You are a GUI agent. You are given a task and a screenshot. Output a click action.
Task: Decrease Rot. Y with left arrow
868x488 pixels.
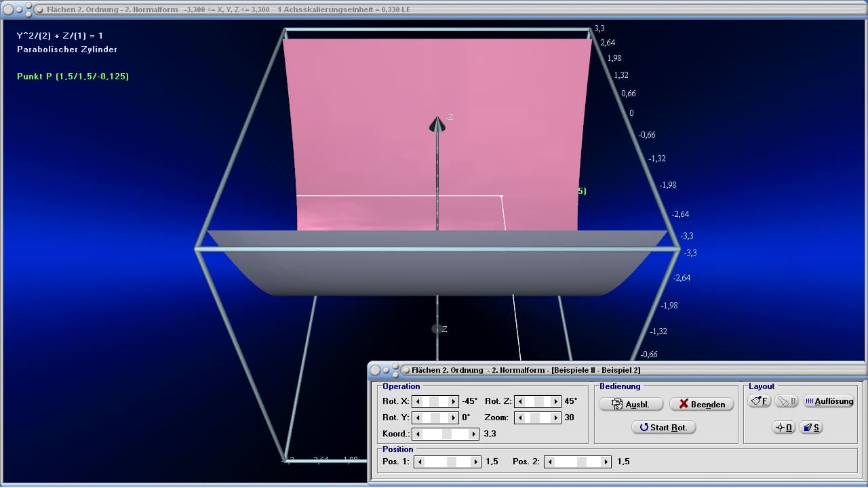418,418
